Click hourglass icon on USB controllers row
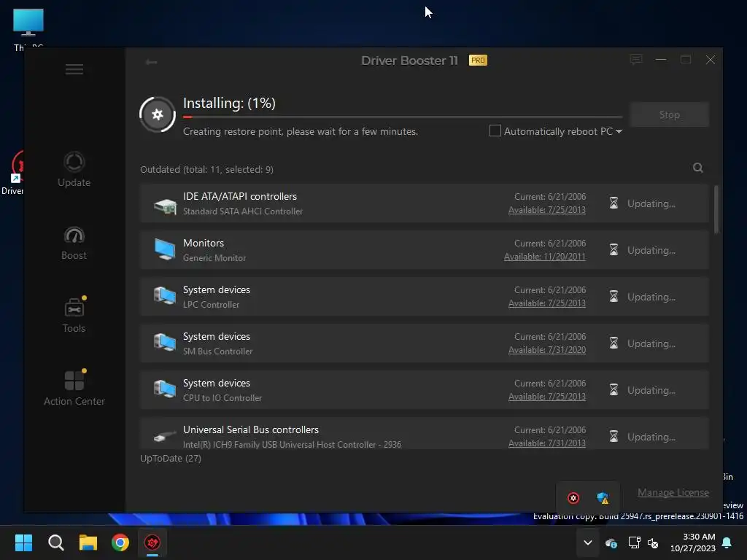This screenshot has width=747, height=560. click(614, 437)
